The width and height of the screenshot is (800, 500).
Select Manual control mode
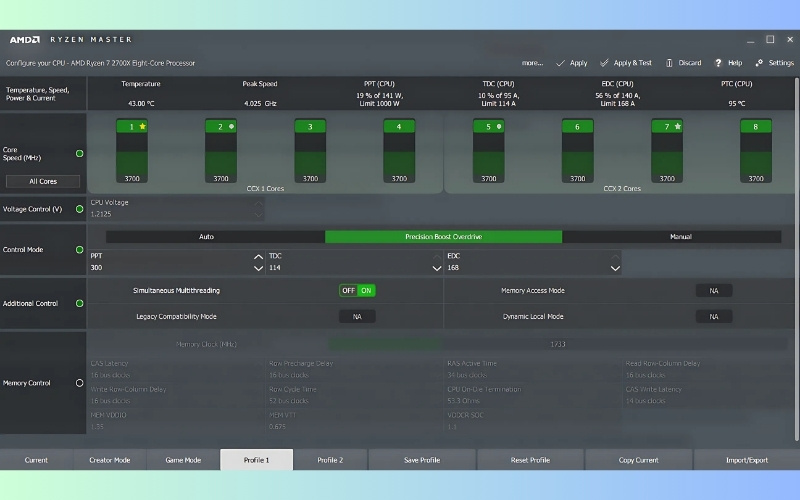tap(680, 237)
